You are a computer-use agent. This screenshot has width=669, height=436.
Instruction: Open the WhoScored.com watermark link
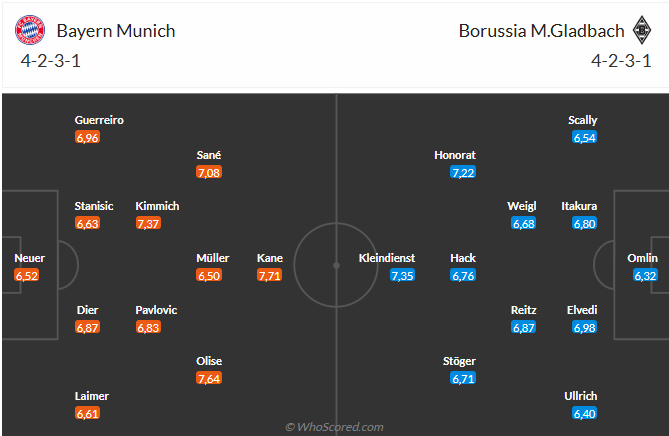tap(334, 427)
